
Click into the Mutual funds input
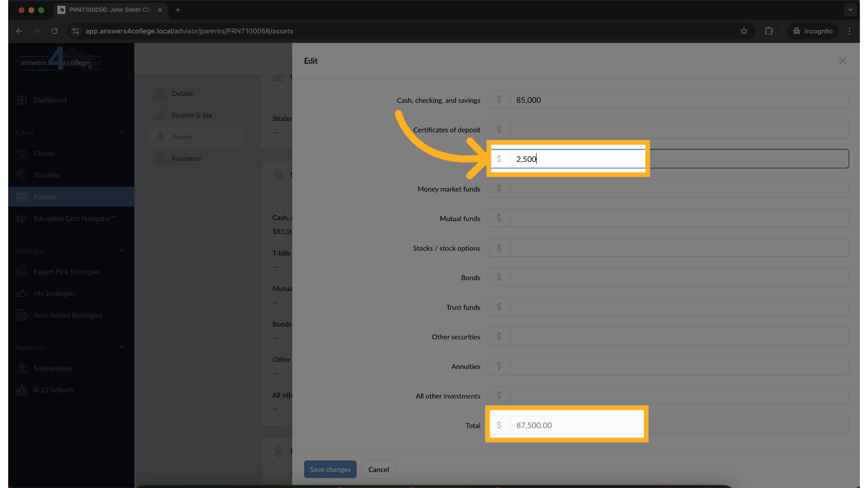[x=678, y=218]
